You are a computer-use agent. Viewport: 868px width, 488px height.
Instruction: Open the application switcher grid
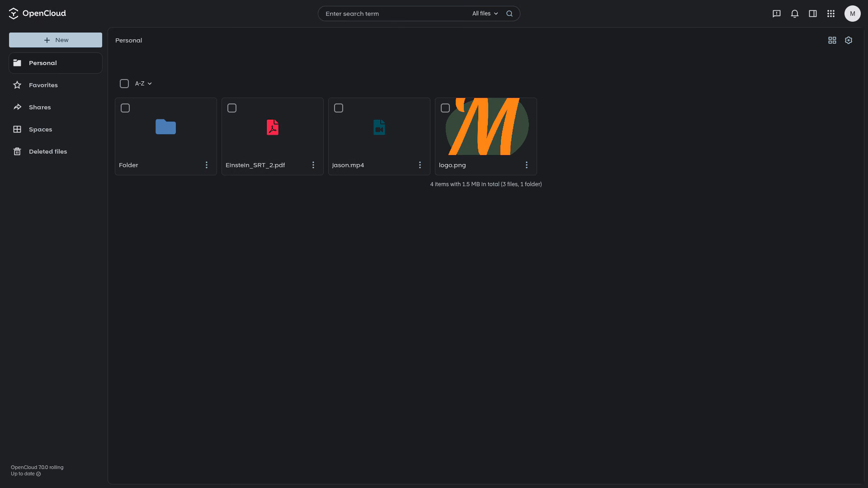click(831, 14)
